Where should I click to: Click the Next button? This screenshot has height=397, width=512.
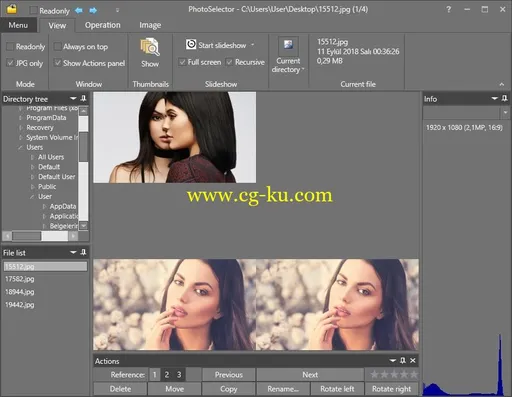[310, 375]
